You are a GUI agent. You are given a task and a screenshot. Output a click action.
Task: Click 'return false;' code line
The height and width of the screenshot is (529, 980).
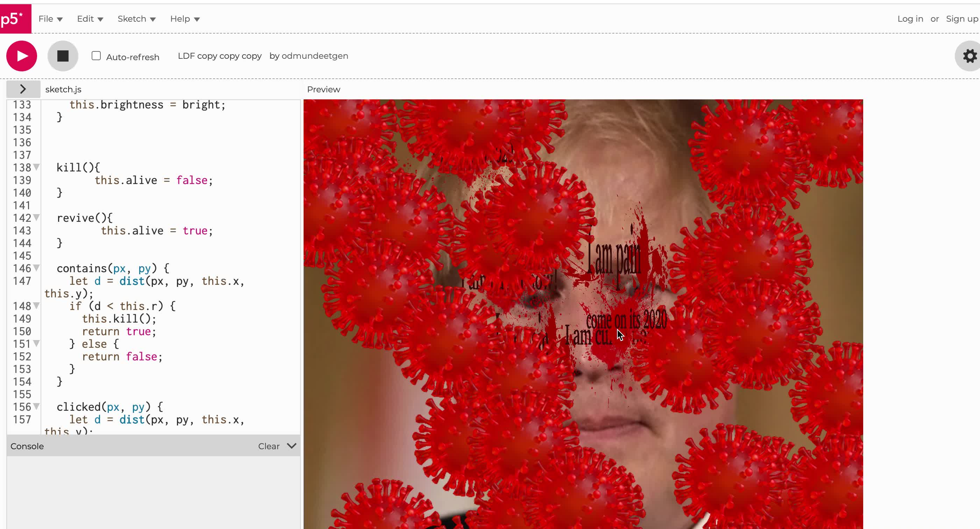coord(122,357)
